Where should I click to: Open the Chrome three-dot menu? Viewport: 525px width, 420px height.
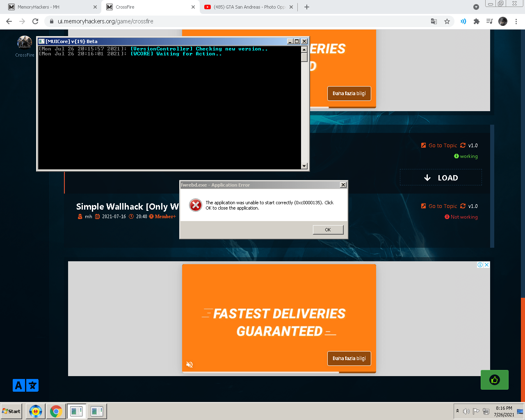coord(516,21)
